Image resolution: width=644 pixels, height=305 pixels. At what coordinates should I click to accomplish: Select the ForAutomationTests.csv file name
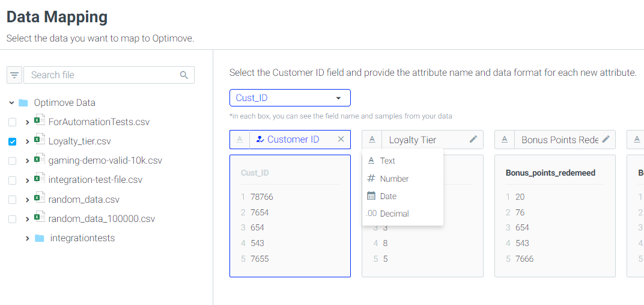click(x=99, y=122)
